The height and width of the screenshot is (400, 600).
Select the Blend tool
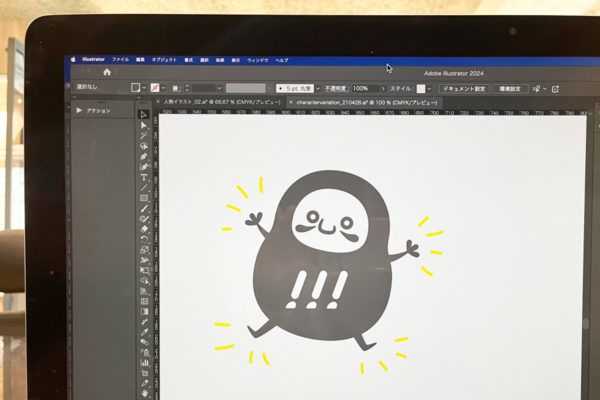click(x=144, y=342)
